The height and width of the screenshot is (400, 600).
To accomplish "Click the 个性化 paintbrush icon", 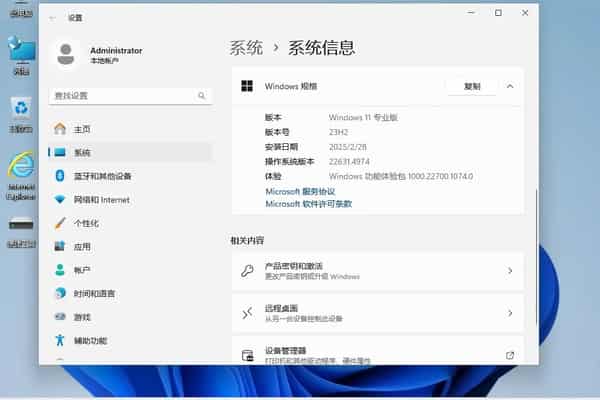I will [60, 223].
